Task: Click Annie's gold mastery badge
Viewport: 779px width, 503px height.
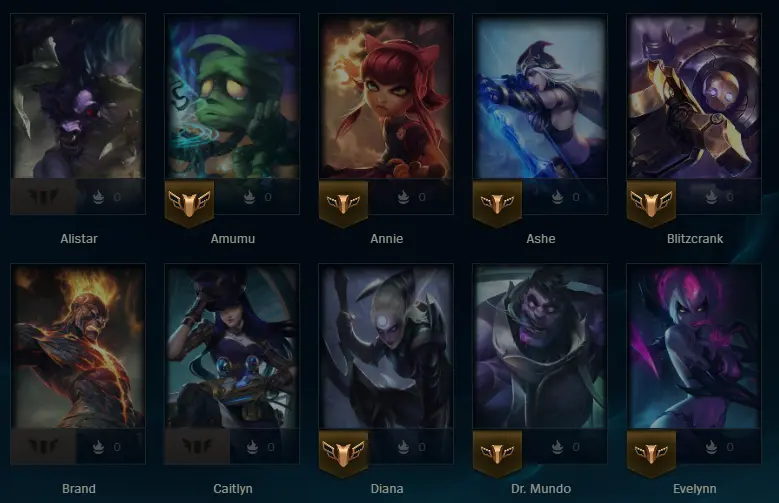Action: (x=343, y=203)
